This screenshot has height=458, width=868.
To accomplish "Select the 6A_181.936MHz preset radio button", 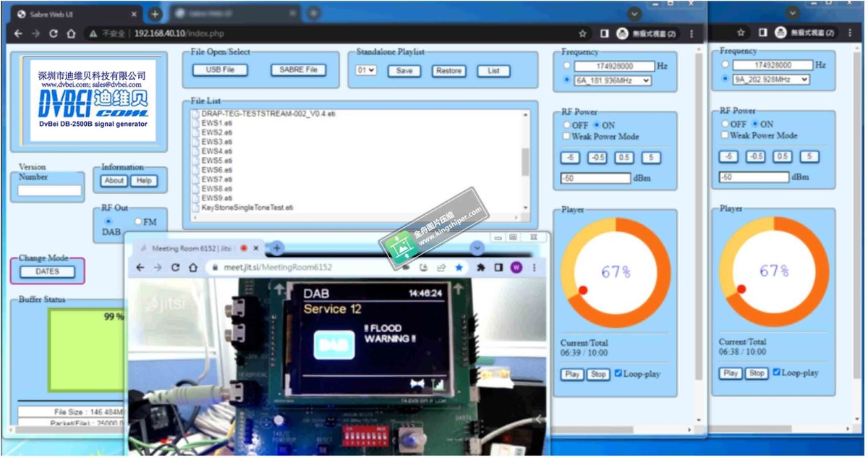I will 567,80.
